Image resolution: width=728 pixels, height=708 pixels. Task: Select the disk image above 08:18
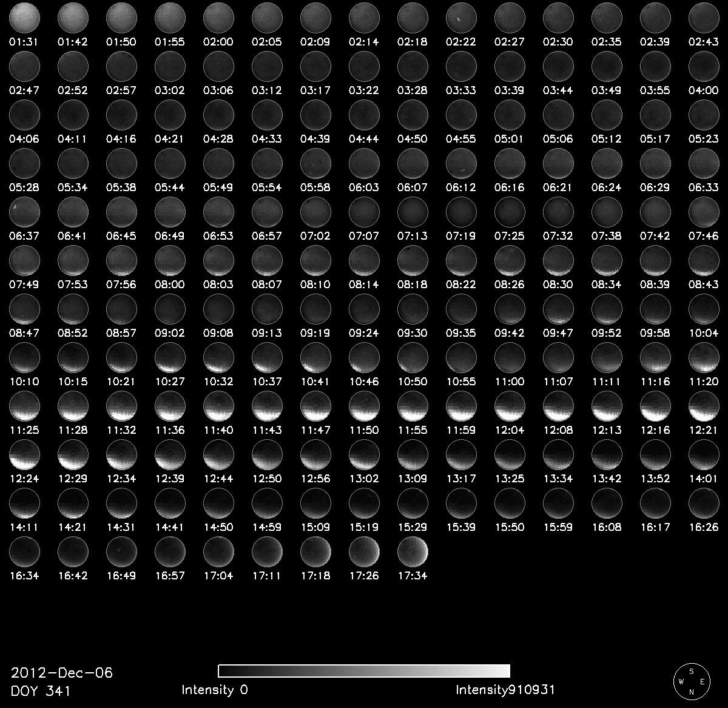413,260
